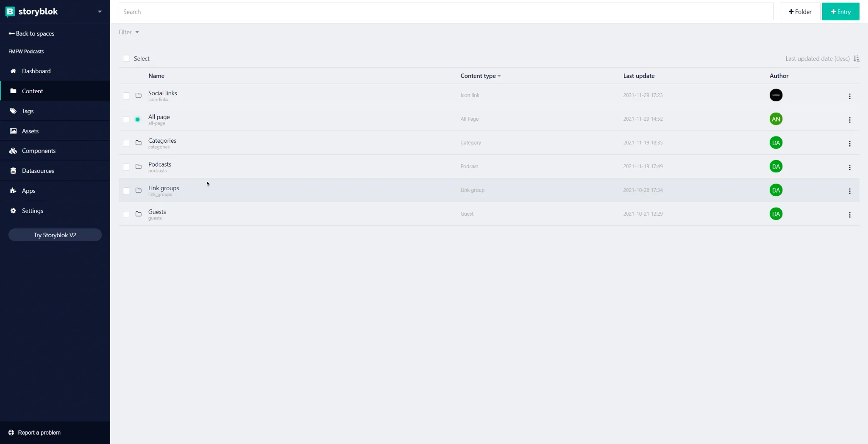Open Guests row options menu
The image size is (868, 444).
coord(849,215)
